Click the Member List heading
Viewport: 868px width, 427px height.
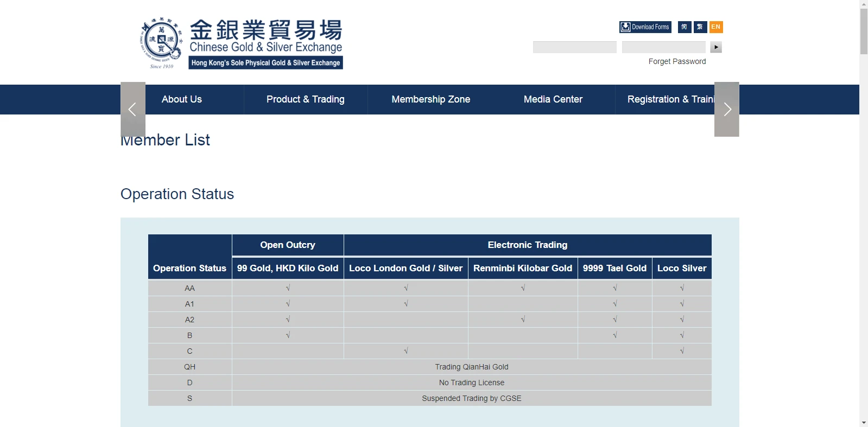click(x=165, y=140)
